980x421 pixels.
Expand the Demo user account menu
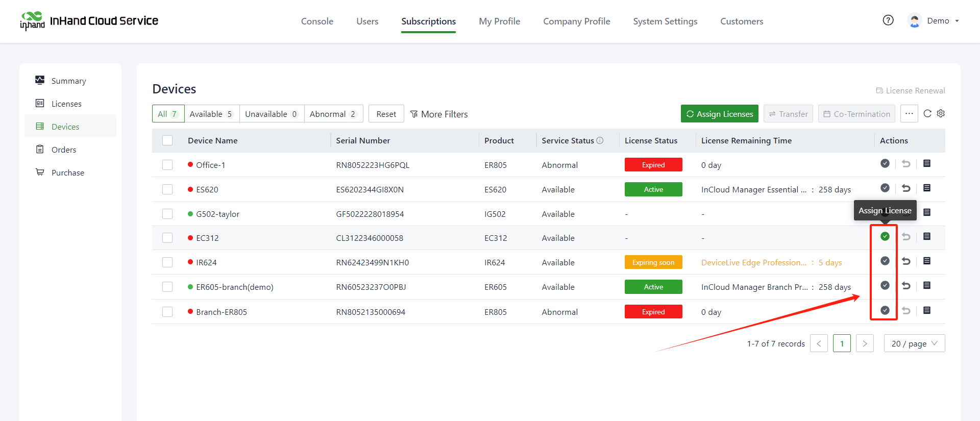pyautogui.click(x=937, y=21)
